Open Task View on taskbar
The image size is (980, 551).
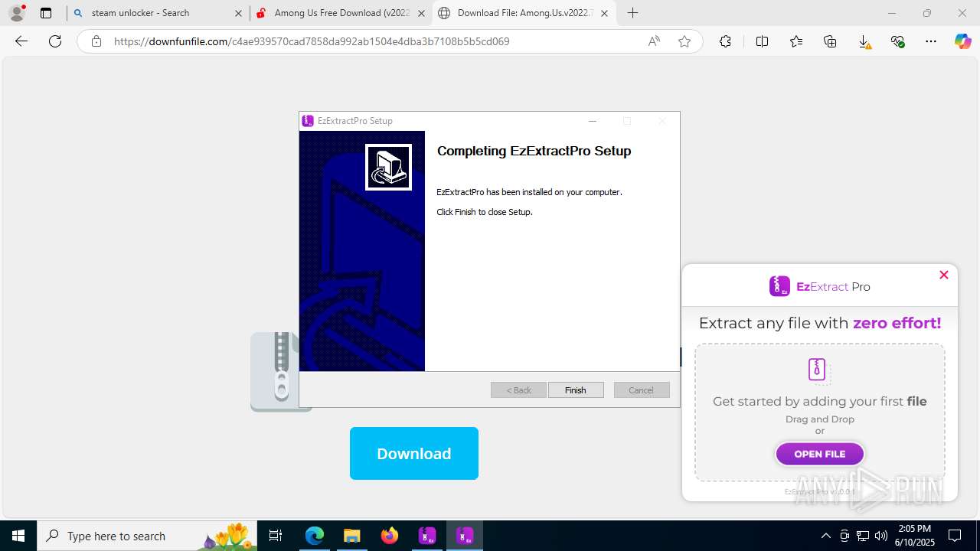tap(276, 536)
